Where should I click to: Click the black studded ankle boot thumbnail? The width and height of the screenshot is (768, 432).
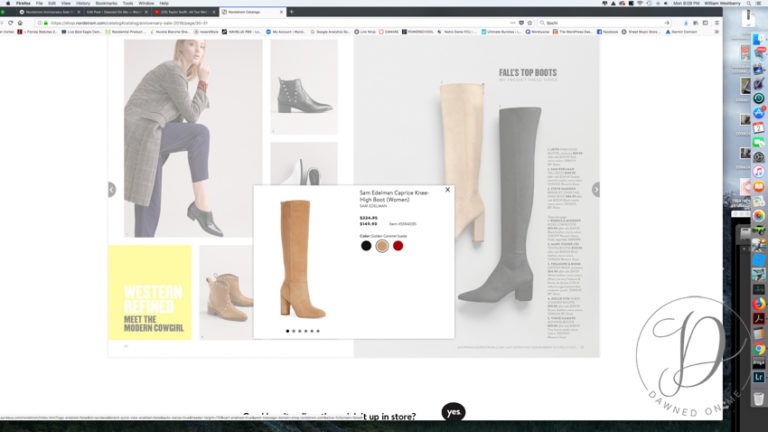(304, 87)
